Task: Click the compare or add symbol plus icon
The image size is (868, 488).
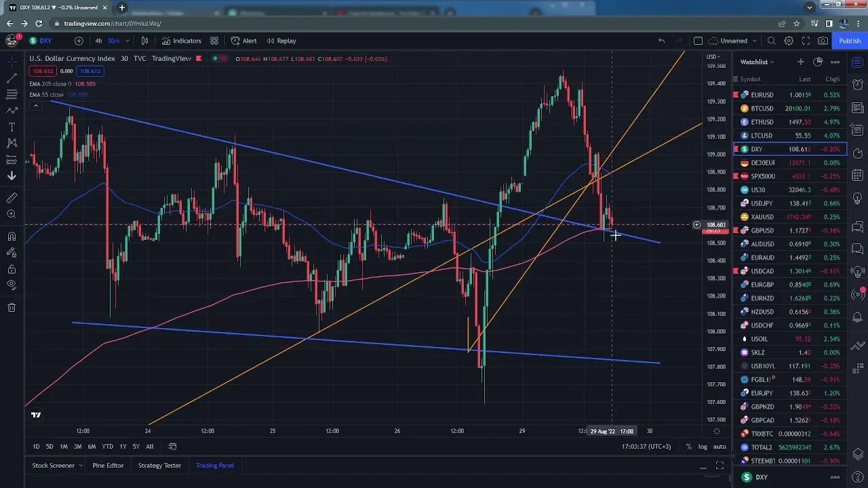Action: (x=79, y=41)
